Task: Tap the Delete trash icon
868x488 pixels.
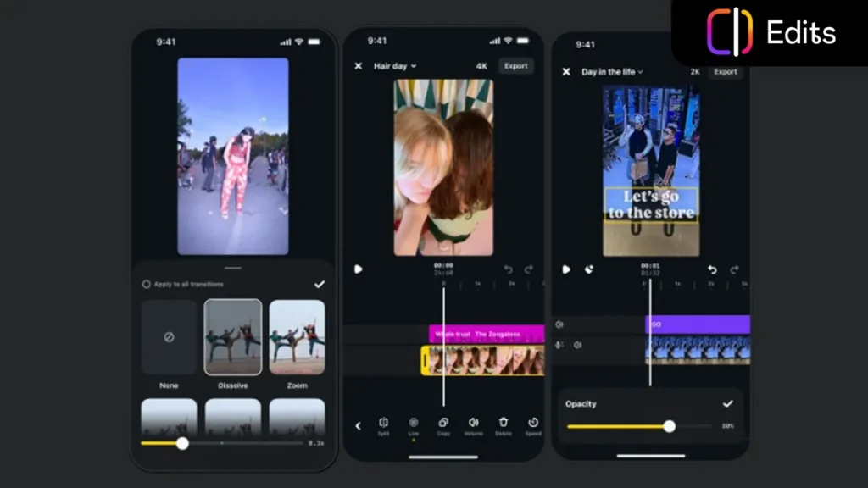Action: pyautogui.click(x=504, y=423)
